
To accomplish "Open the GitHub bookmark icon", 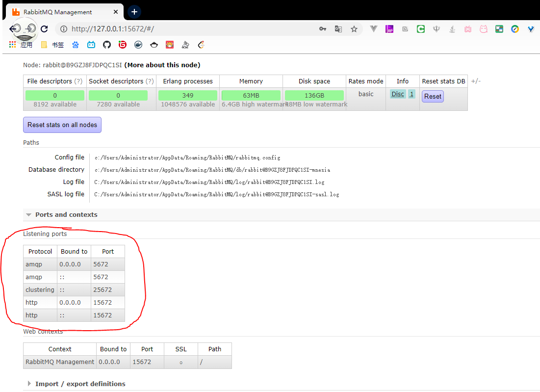I will coord(107,45).
